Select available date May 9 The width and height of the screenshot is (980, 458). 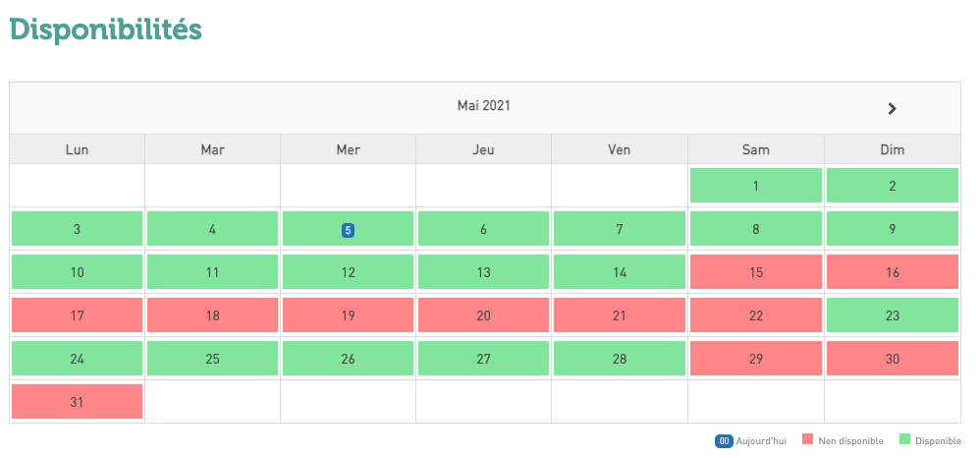892,229
